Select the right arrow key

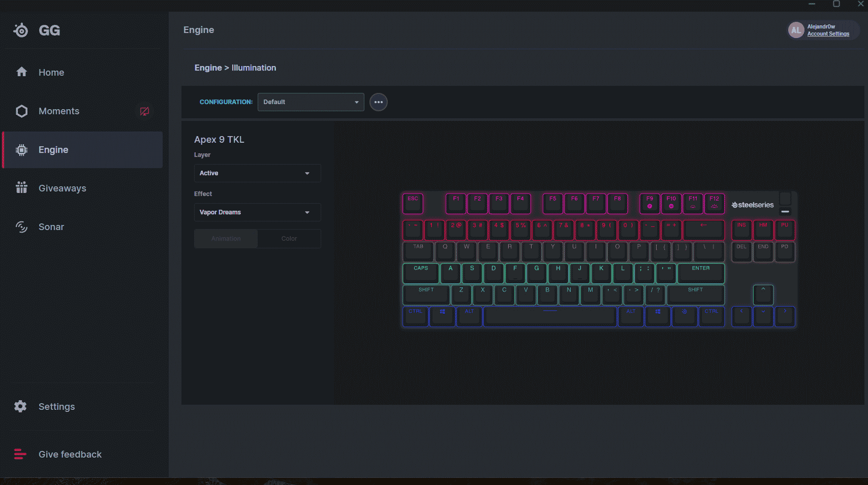pyautogui.click(x=785, y=316)
